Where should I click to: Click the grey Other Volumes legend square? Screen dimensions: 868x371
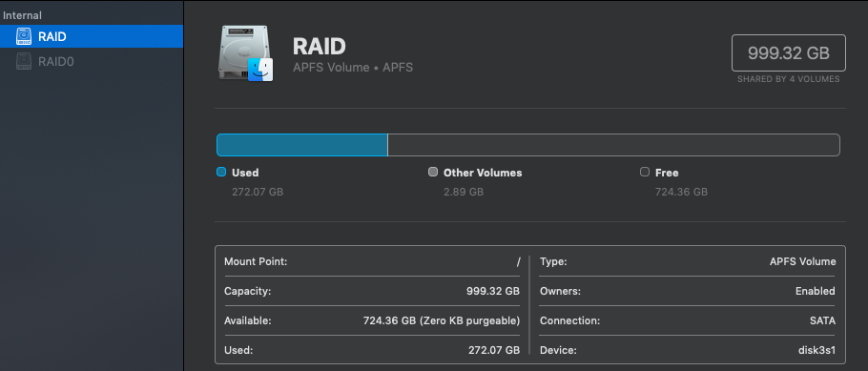click(x=433, y=172)
